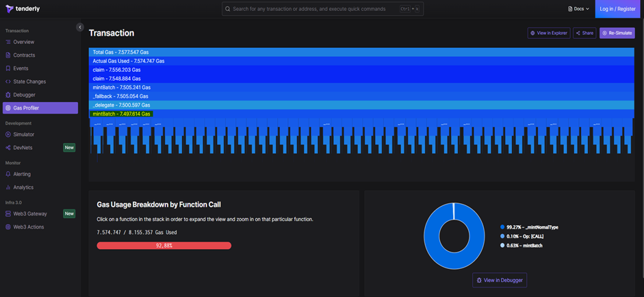This screenshot has height=297, width=644.
Task: Click the Share button
Action: pyautogui.click(x=584, y=33)
